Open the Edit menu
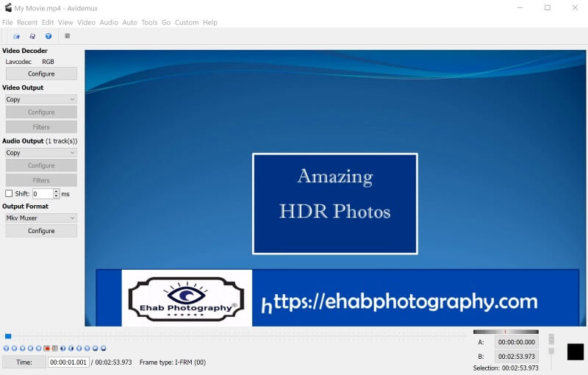This screenshot has width=588, height=375. tap(48, 23)
